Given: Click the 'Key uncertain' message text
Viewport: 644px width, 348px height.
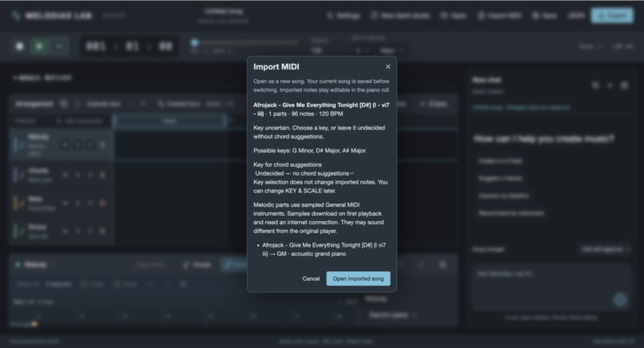Looking at the screenshot, I should pos(319,132).
